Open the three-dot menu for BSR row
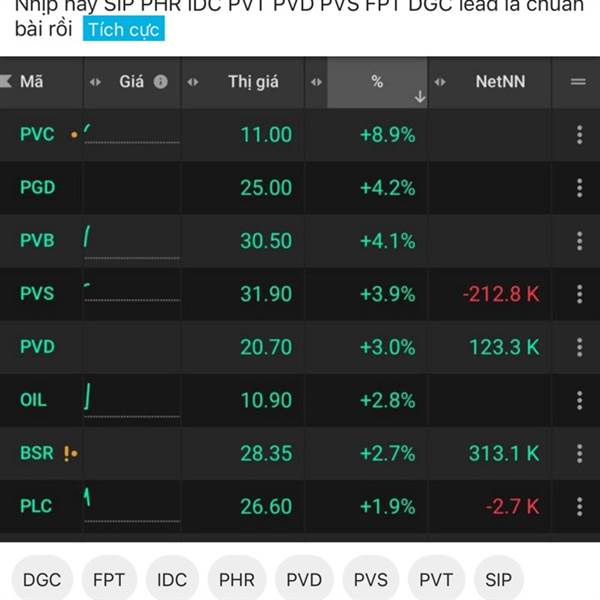 coord(579,453)
